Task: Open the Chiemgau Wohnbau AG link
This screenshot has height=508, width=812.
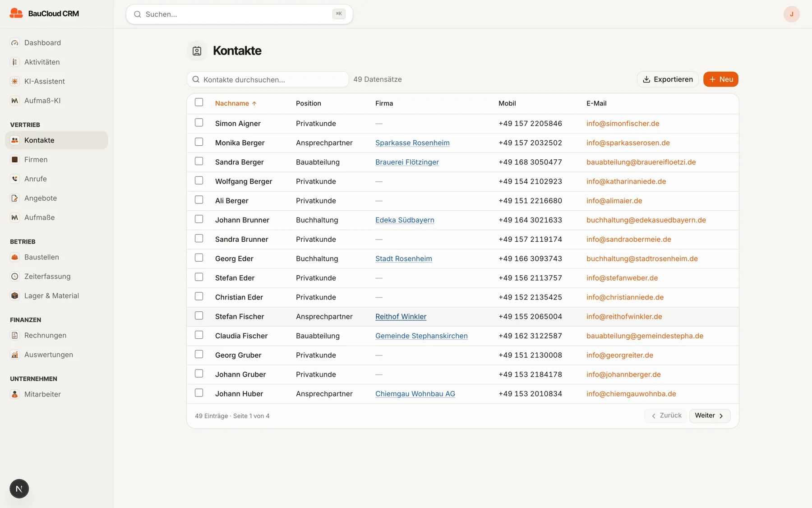Action: (415, 394)
